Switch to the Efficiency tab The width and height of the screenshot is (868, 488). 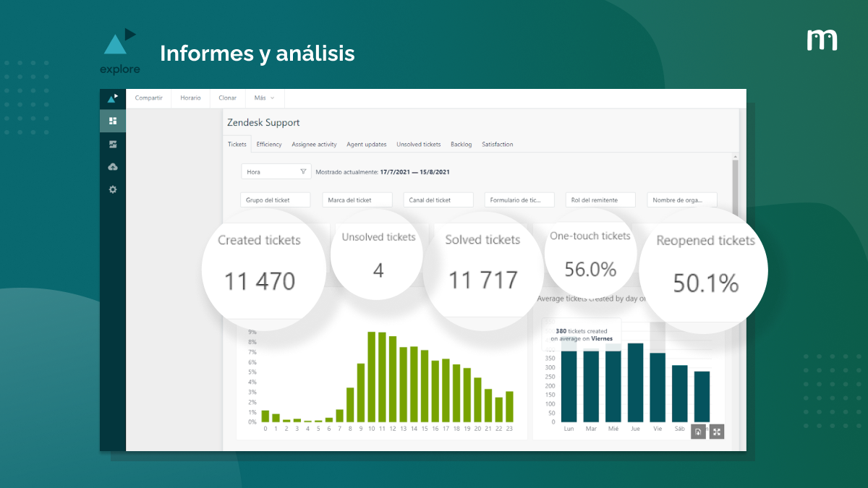(x=269, y=145)
